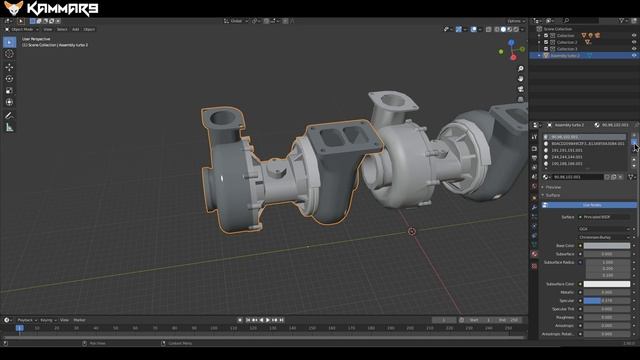The height and width of the screenshot is (360, 640).
Task: Jump to the timeline start frame
Action: click(248, 320)
